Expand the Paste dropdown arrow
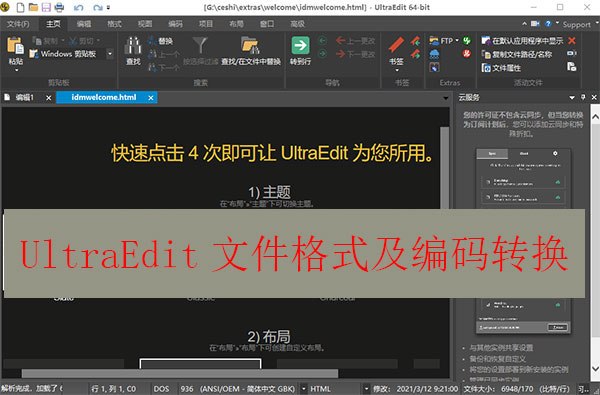The width and height of the screenshot is (600, 395). click(16, 70)
